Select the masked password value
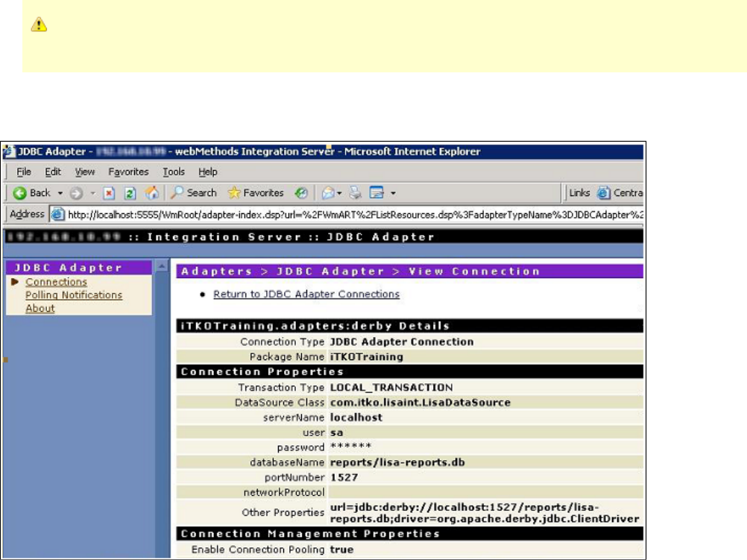The height and width of the screenshot is (560, 747). pyautogui.click(x=350, y=447)
